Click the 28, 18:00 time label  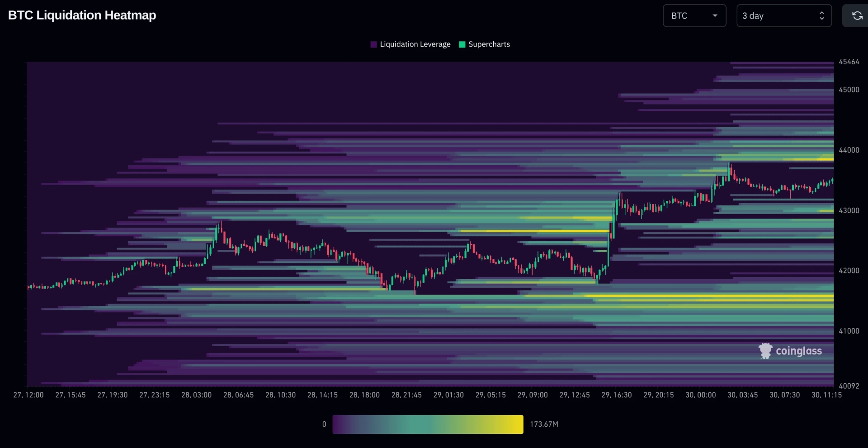click(365, 395)
